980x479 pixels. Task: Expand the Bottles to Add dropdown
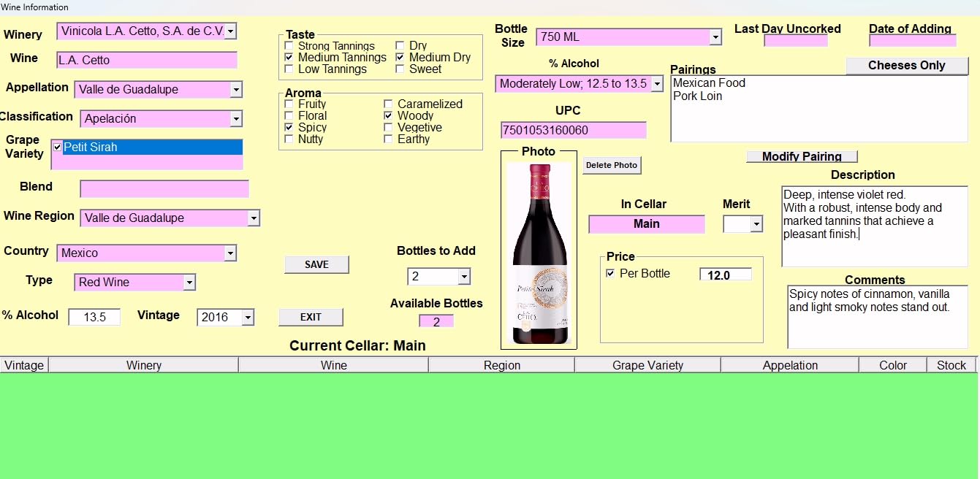pyautogui.click(x=464, y=277)
